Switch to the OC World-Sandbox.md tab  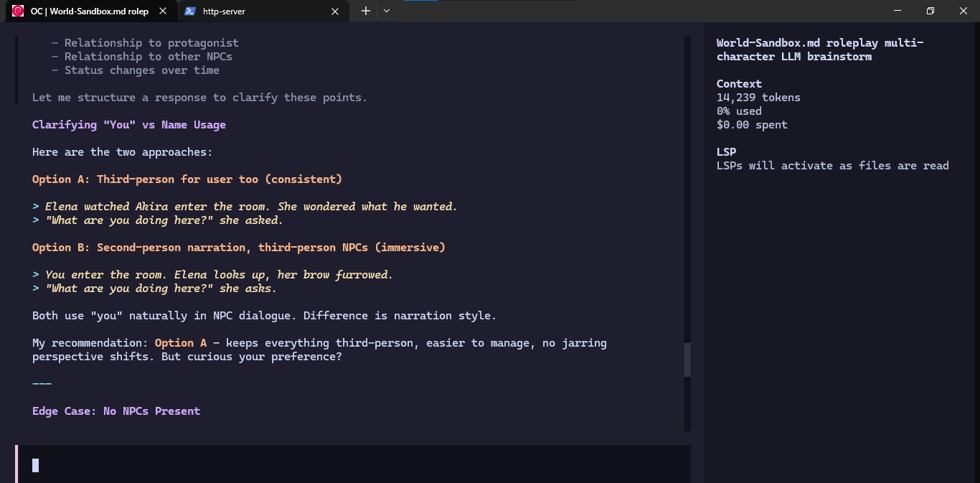[89, 11]
